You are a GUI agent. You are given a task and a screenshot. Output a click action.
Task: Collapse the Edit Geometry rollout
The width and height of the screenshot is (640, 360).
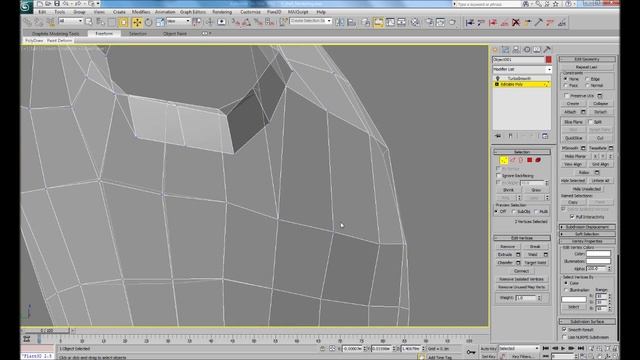coord(587,59)
